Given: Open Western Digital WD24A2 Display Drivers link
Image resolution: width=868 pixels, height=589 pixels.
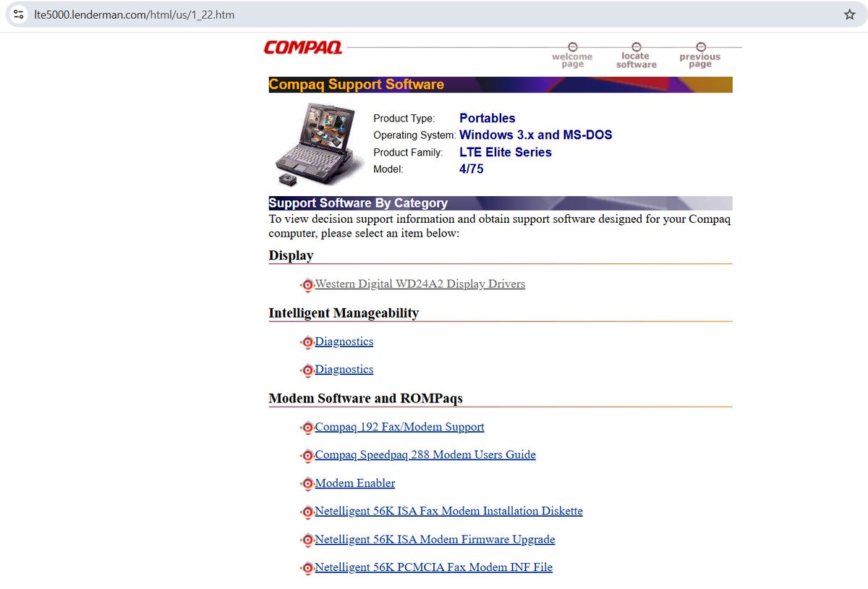Looking at the screenshot, I should pos(420,284).
